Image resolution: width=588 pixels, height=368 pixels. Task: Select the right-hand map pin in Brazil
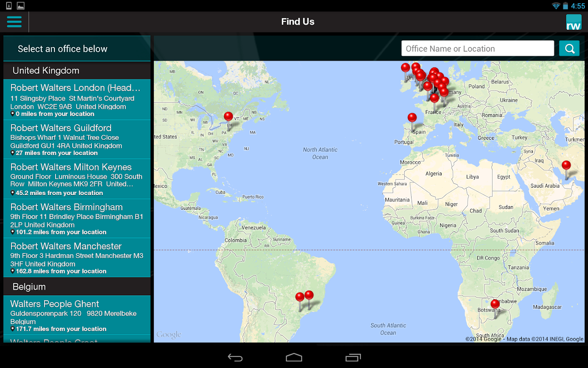click(x=310, y=294)
